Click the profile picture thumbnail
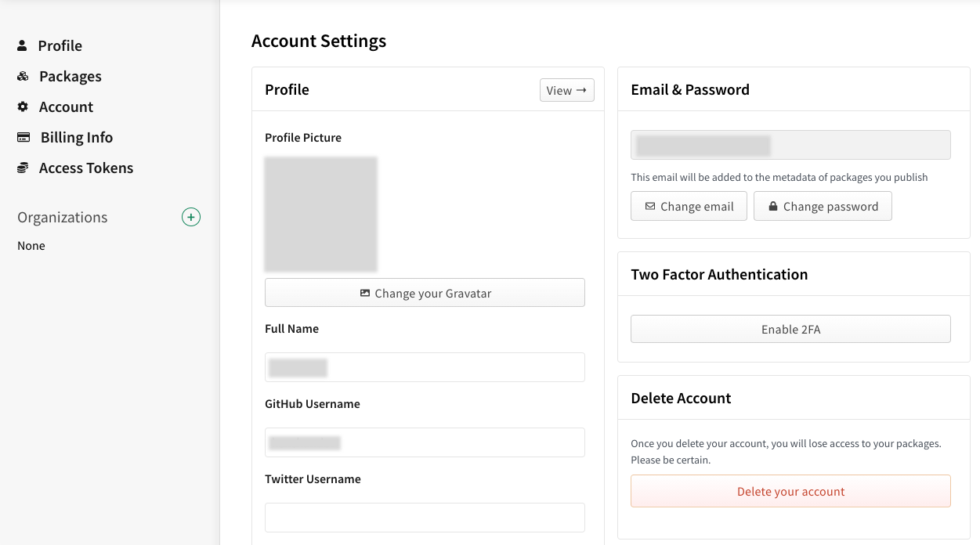This screenshot has width=980, height=545. click(x=321, y=215)
